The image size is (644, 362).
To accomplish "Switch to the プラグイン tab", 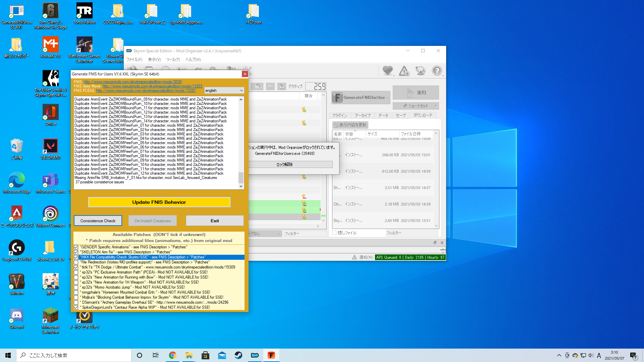I will [339, 116].
